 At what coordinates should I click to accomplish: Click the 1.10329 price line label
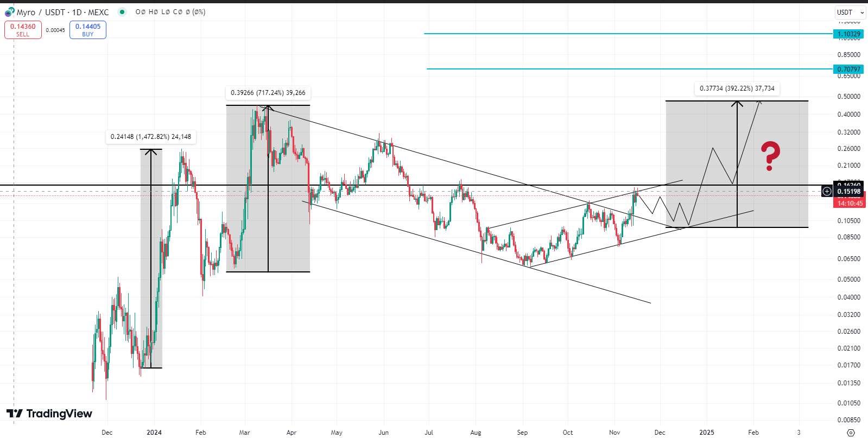click(x=849, y=34)
